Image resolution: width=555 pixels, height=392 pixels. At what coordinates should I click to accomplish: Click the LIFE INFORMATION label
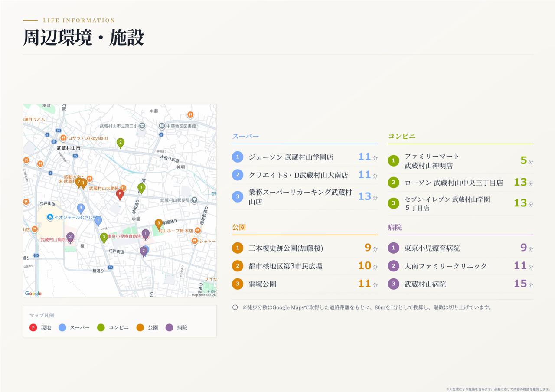coord(79,20)
